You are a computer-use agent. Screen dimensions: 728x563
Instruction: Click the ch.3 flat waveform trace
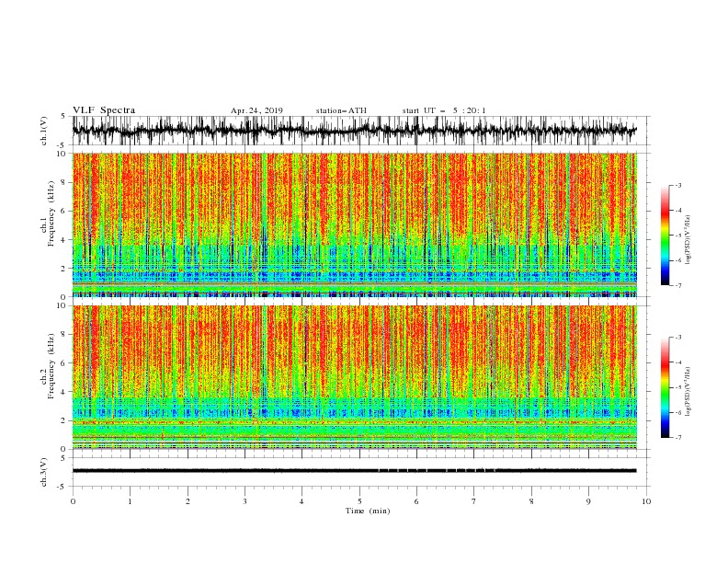[x=355, y=471]
